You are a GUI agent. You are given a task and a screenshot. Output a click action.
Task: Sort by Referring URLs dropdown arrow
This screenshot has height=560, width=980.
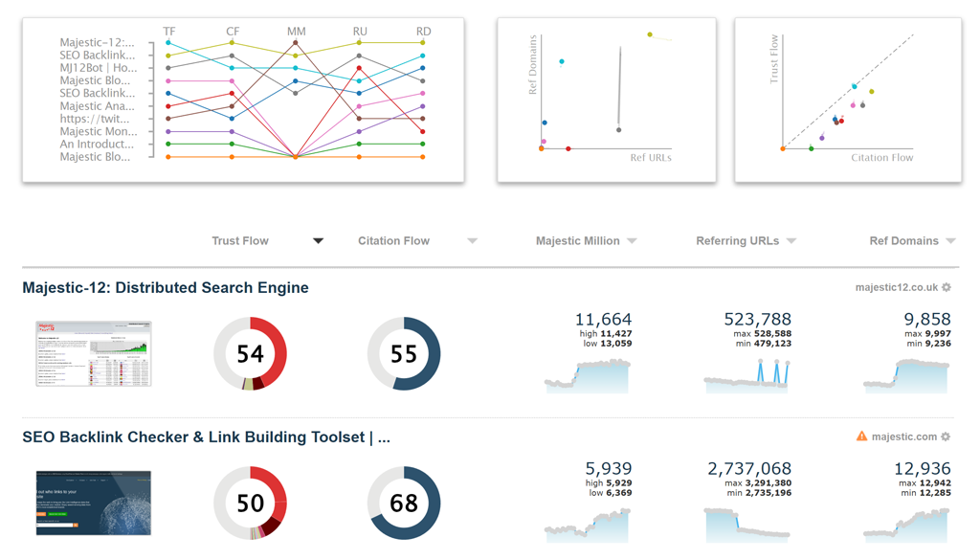791,241
